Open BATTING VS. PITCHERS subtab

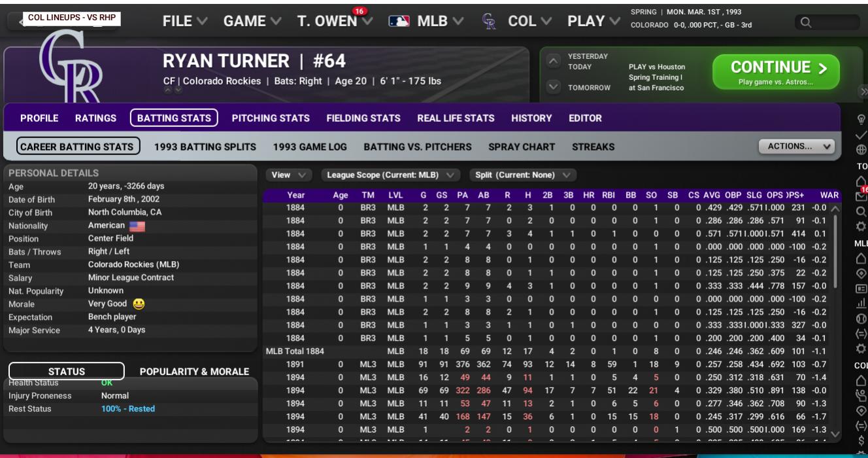(418, 147)
